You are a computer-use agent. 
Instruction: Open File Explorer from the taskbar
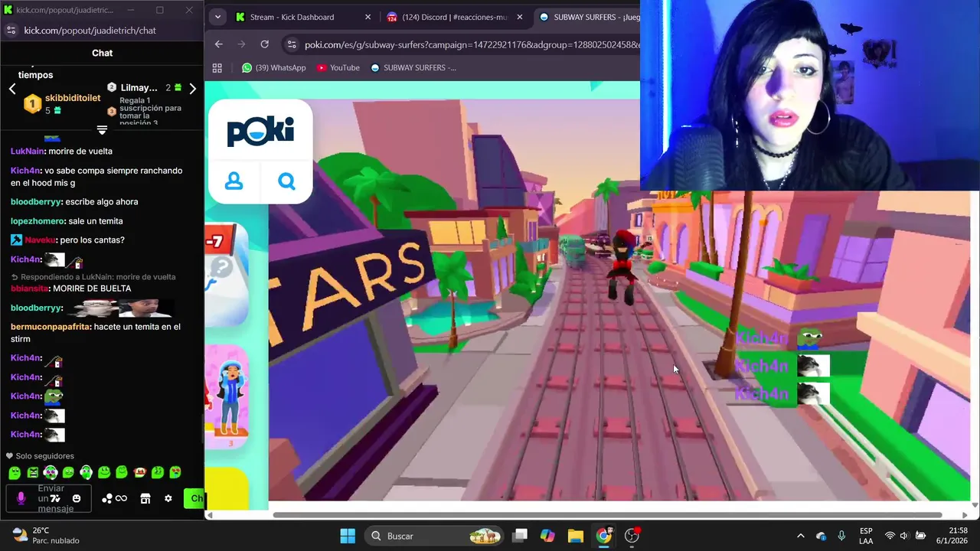[576, 536]
